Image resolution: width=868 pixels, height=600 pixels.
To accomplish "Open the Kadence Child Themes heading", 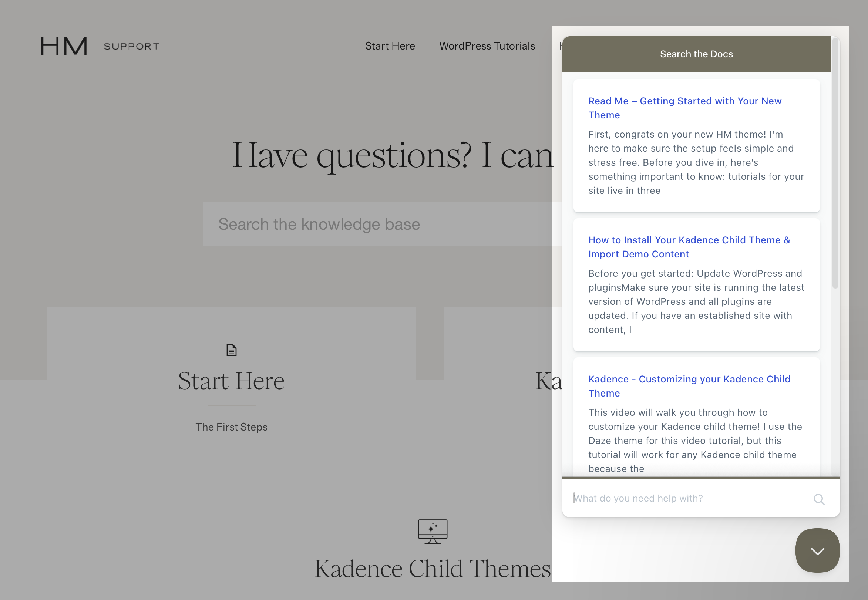I will (x=433, y=569).
